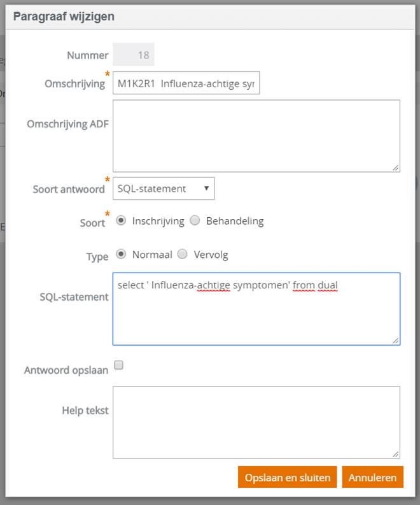This screenshot has height=505, width=420.
Task: Focus the Omschrijving text field
Action: 186,83
